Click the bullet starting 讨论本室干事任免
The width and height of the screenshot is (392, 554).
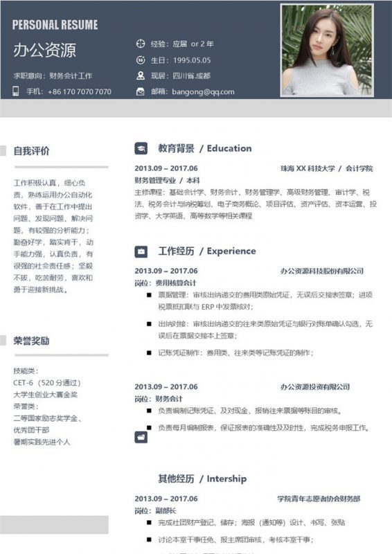pos(235,540)
